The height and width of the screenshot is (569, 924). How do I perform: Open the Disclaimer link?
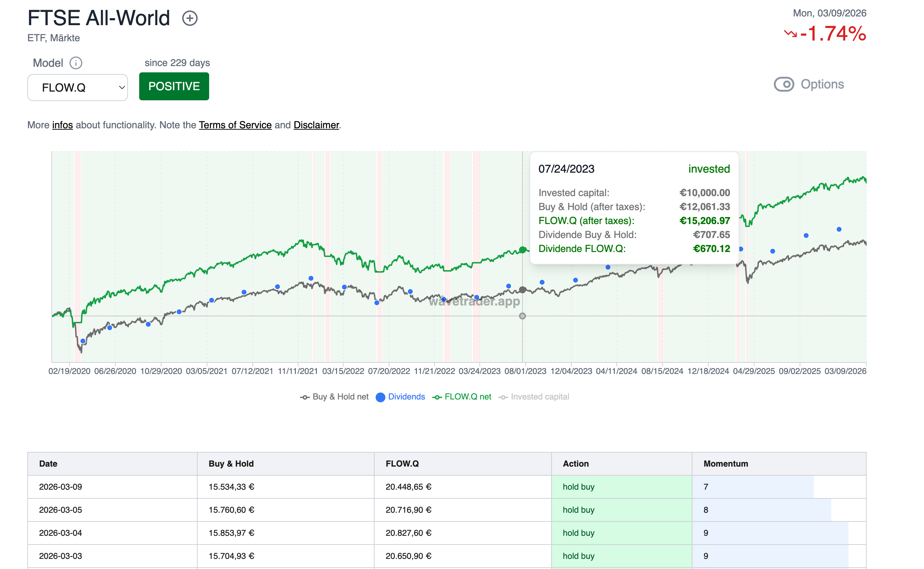(316, 125)
